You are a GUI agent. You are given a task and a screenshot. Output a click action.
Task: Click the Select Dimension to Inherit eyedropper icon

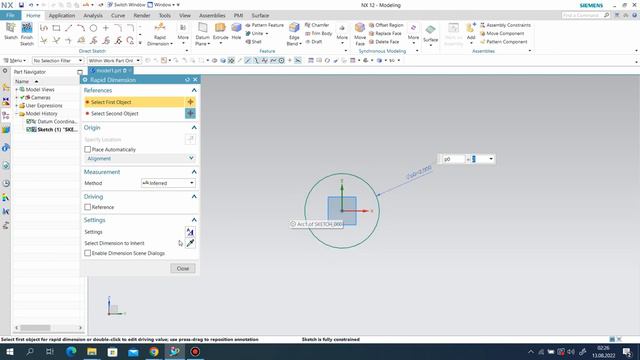(190, 243)
